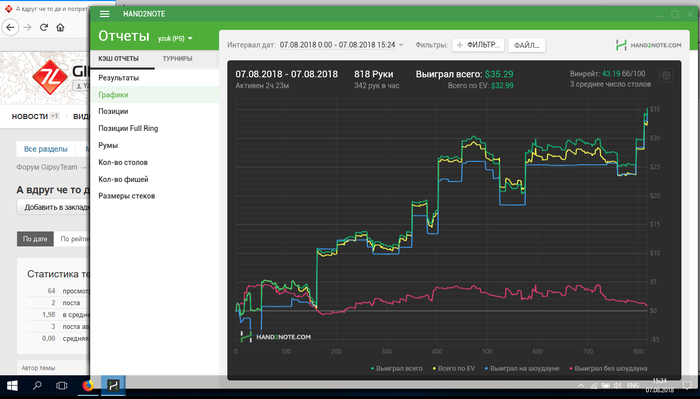Click the Активен 2ч 23м text
The height and width of the screenshot is (399, 700).
(x=262, y=86)
